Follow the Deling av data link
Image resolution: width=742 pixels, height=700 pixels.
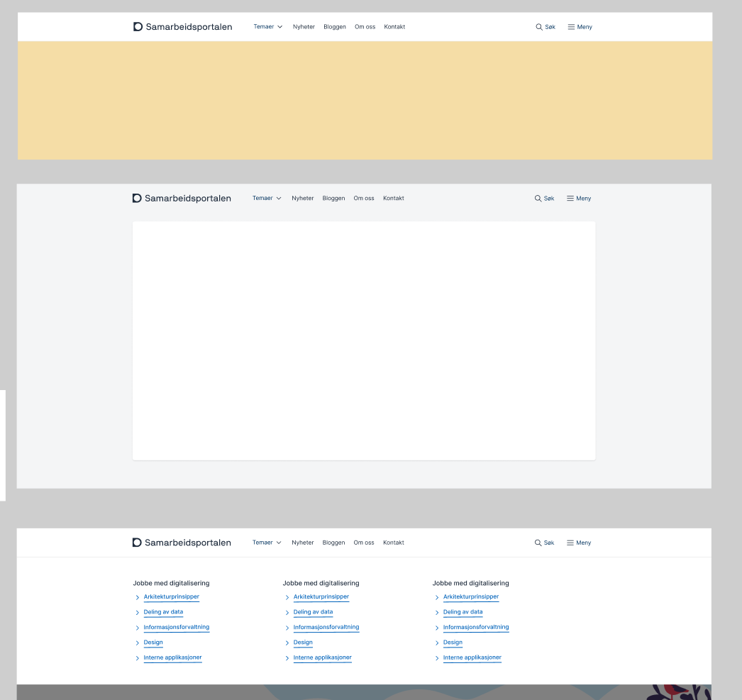point(162,611)
